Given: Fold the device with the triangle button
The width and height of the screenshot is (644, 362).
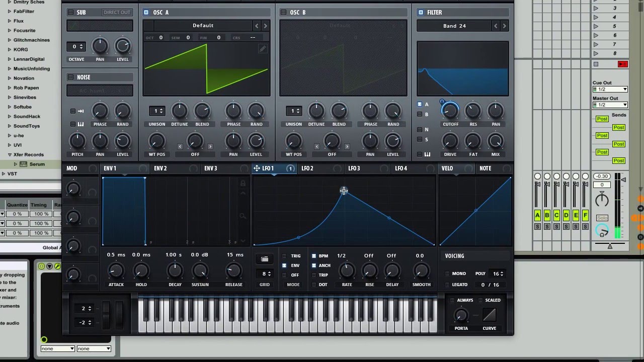Looking at the screenshot, I should pyautogui.click(x=49, y=266).
